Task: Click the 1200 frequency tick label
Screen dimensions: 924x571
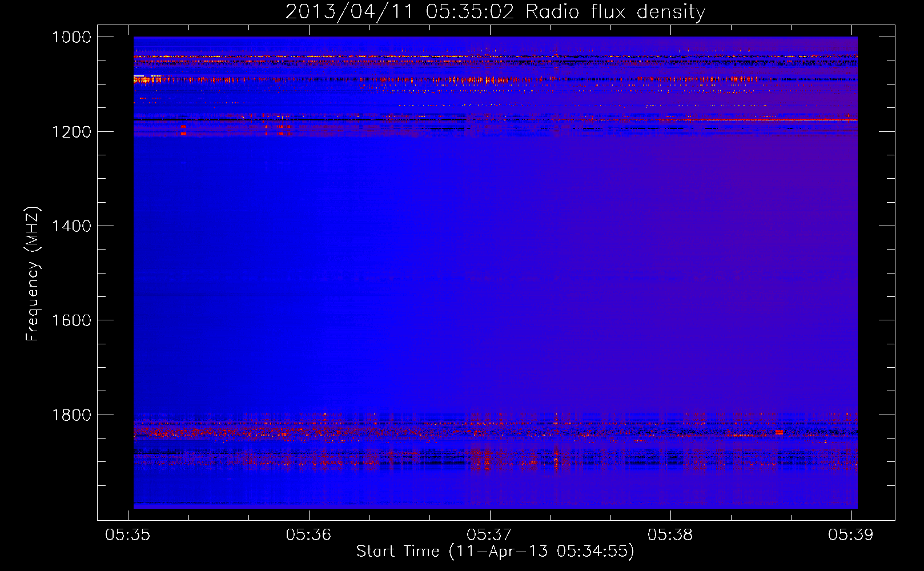Action: (71, 132)
